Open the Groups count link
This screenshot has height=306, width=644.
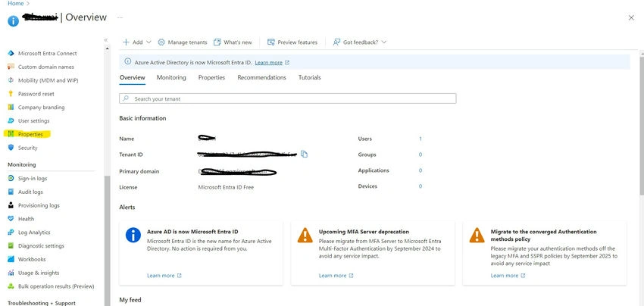tap(420, 155)
